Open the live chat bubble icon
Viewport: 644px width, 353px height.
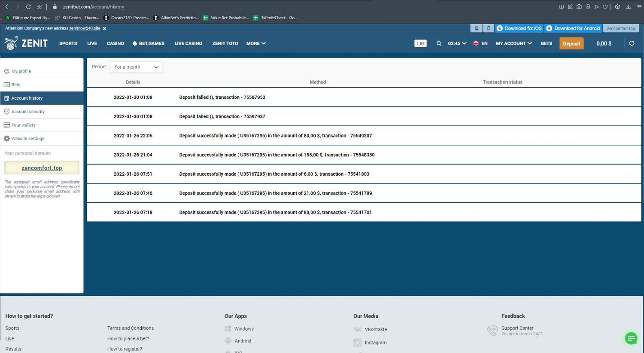pyautogui.click(x=631, y=338)
